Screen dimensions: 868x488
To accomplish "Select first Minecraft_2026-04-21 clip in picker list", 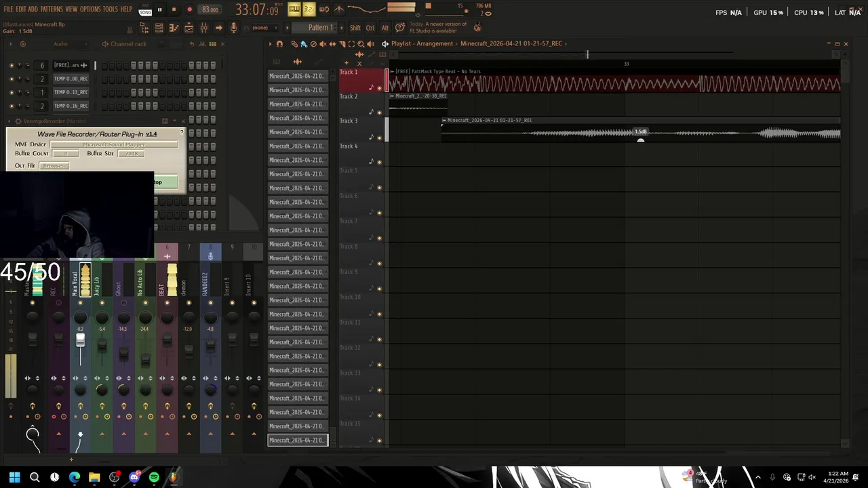I will [298, 76].
